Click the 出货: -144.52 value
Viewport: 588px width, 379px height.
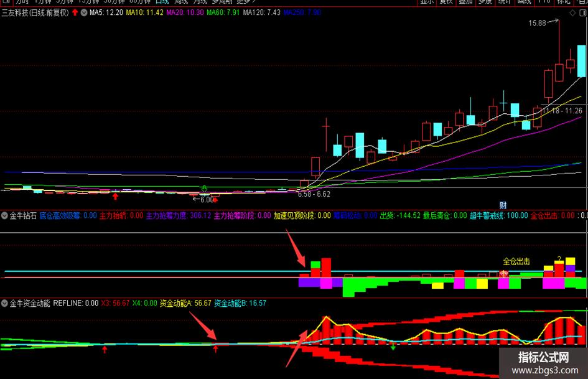(400, 215)
